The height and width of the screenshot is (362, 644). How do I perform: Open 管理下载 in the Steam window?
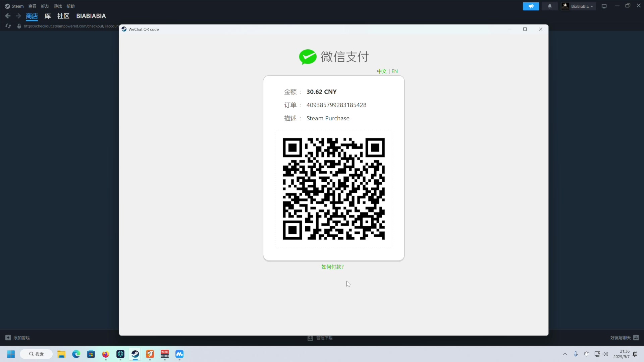pyautogui.click(x=320, y=338)
